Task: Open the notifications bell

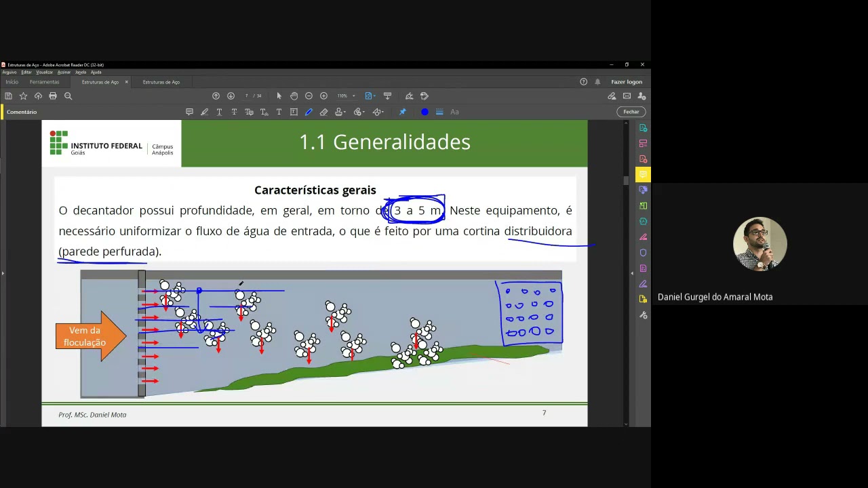Action: pyautogui.click(x=597, y=82)
